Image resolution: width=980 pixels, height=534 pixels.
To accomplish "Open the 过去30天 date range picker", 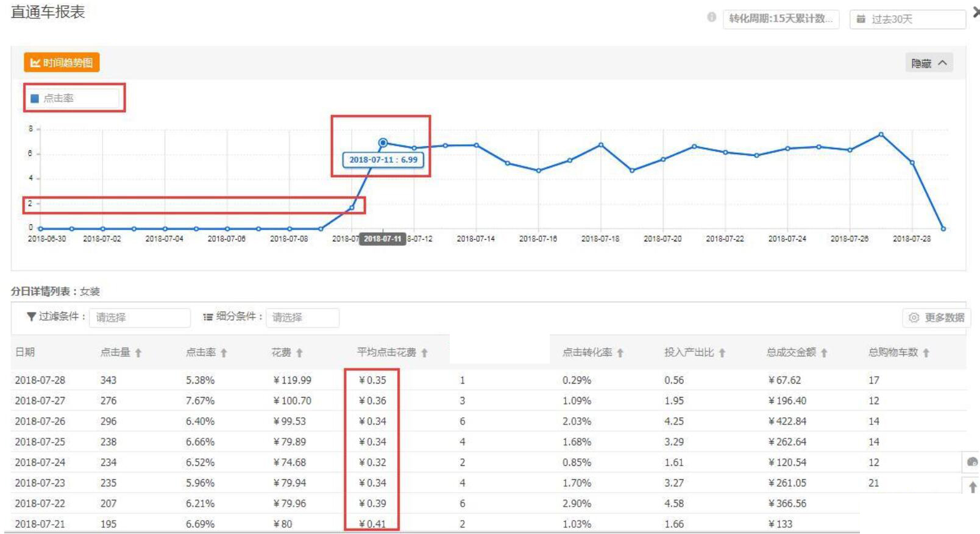I will click(x=907, y=19).
